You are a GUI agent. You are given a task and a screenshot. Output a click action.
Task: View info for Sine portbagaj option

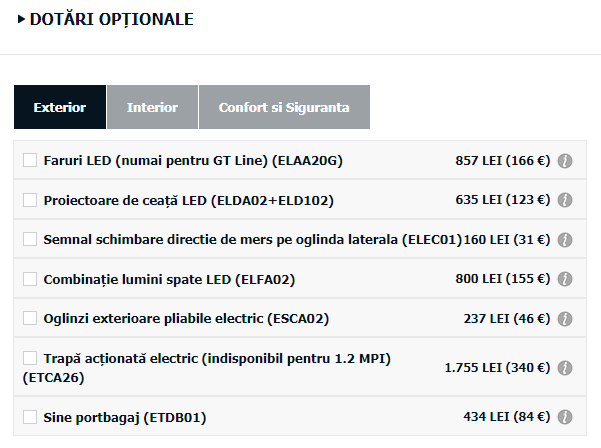(x=565, y=417)
